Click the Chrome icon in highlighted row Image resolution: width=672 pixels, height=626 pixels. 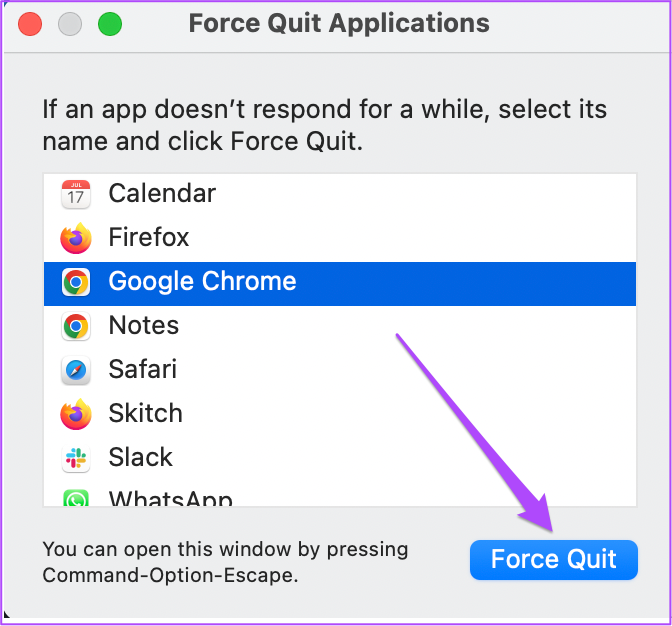click(x=76, y=282)
